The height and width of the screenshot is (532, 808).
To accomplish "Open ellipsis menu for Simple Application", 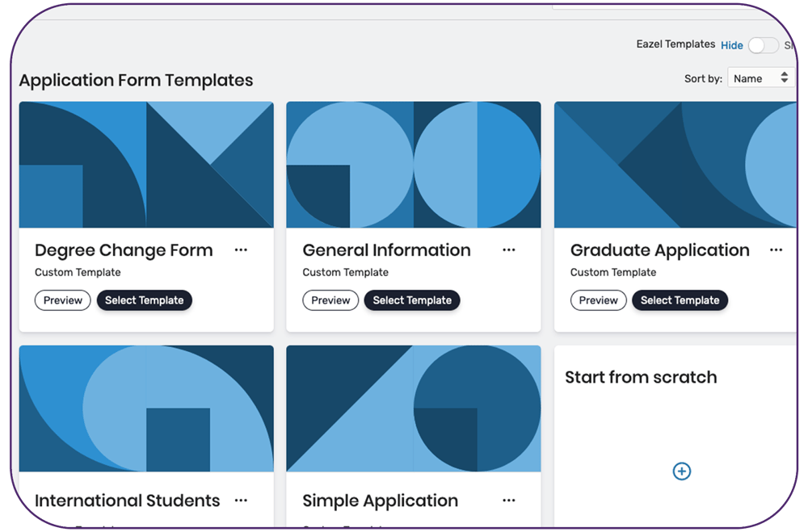I will 508,501.
